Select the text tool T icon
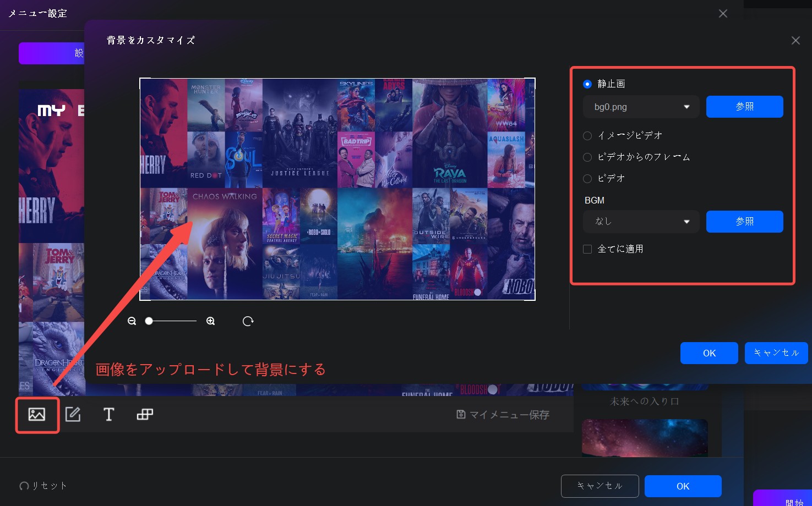The image size is (812, 506). [109, 415]
